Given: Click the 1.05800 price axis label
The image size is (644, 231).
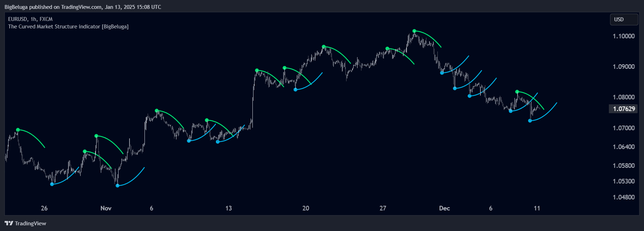Looking at the screenshot, I should pos(624,166).
